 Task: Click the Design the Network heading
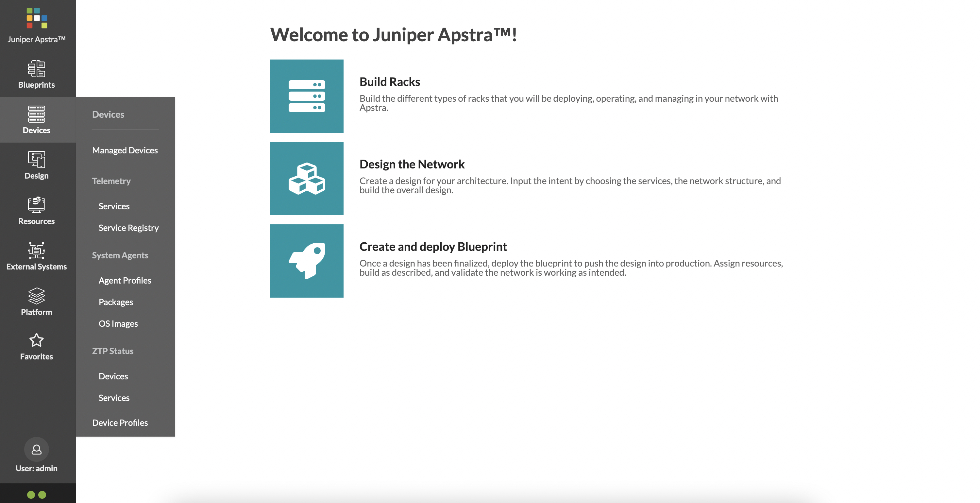tap(412, 165)
